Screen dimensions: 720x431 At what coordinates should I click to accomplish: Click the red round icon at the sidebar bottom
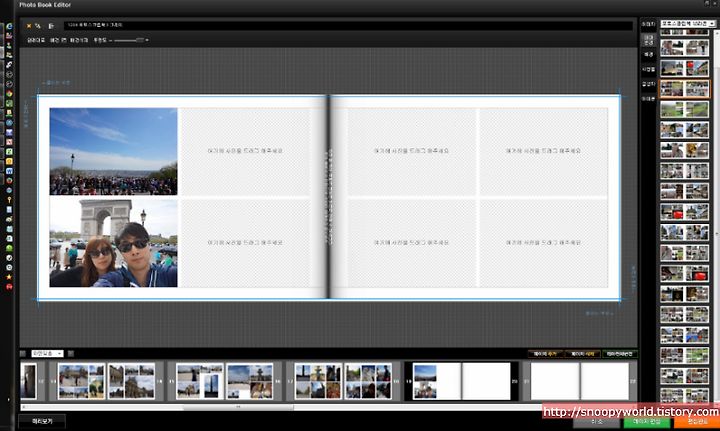click(9, 287)
